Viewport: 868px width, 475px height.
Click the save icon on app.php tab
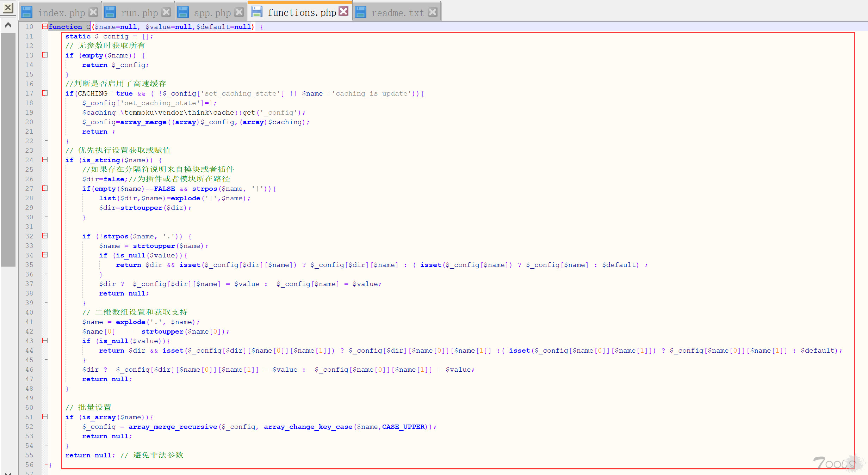pos(183,12)
